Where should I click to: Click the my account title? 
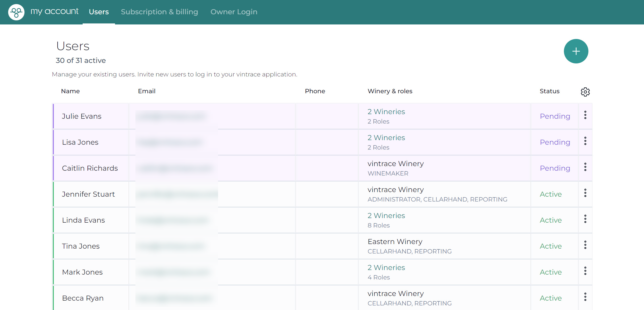[54, 11]
